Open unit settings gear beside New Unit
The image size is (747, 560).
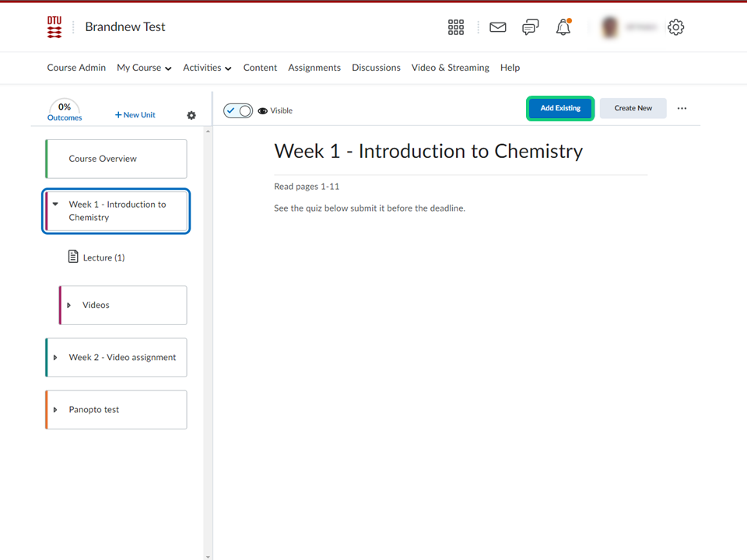(191, 115)
